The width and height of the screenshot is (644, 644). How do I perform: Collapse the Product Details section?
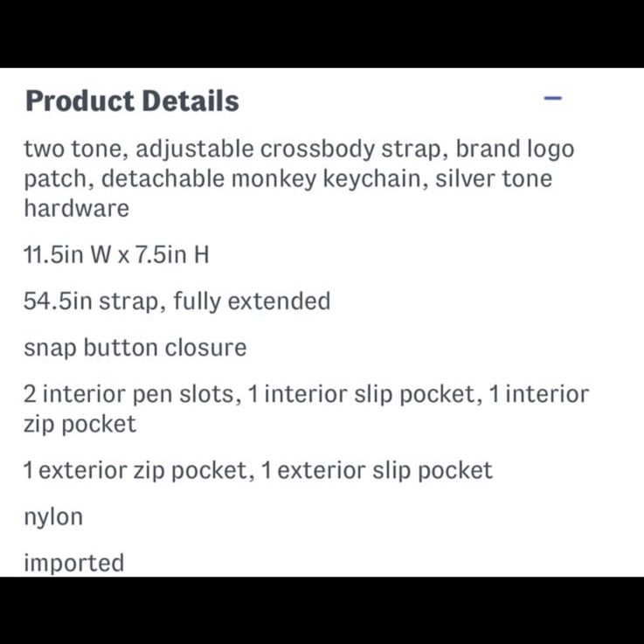tap(552, 98)
